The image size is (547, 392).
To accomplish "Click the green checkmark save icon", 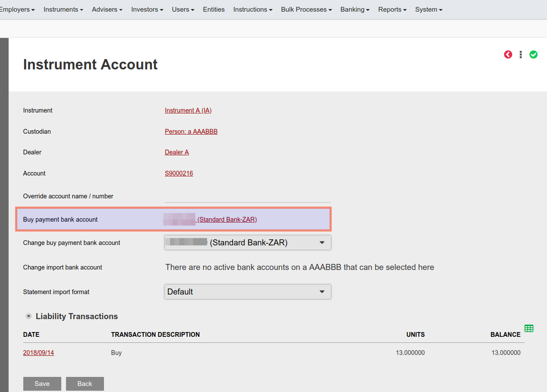I will 534,54.
